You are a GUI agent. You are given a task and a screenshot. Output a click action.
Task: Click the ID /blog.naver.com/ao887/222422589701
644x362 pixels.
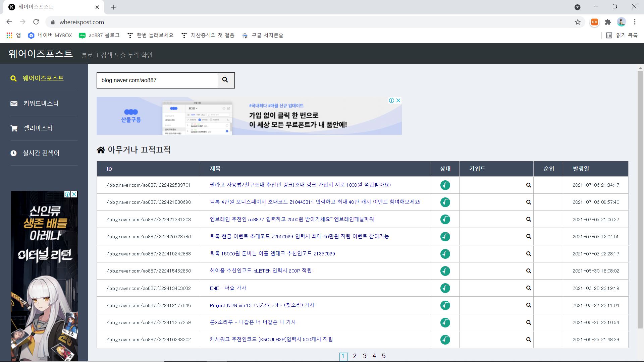[x=148, y=185]
